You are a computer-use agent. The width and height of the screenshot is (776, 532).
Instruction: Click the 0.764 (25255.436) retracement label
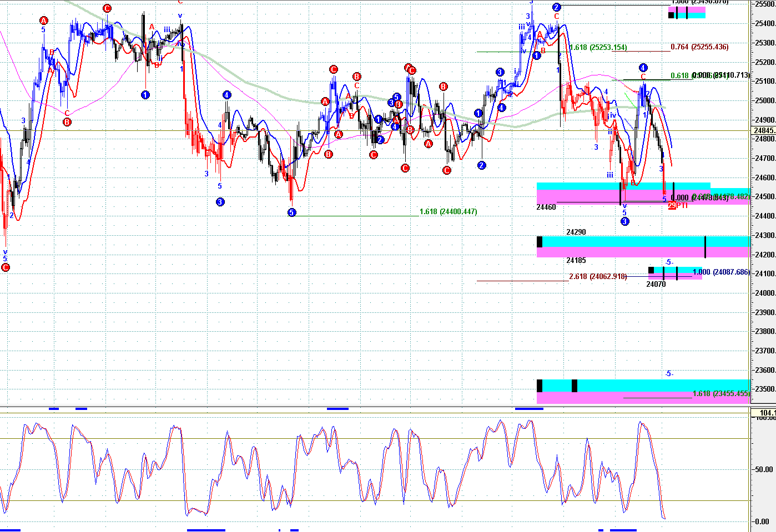(x=699, y=47)
